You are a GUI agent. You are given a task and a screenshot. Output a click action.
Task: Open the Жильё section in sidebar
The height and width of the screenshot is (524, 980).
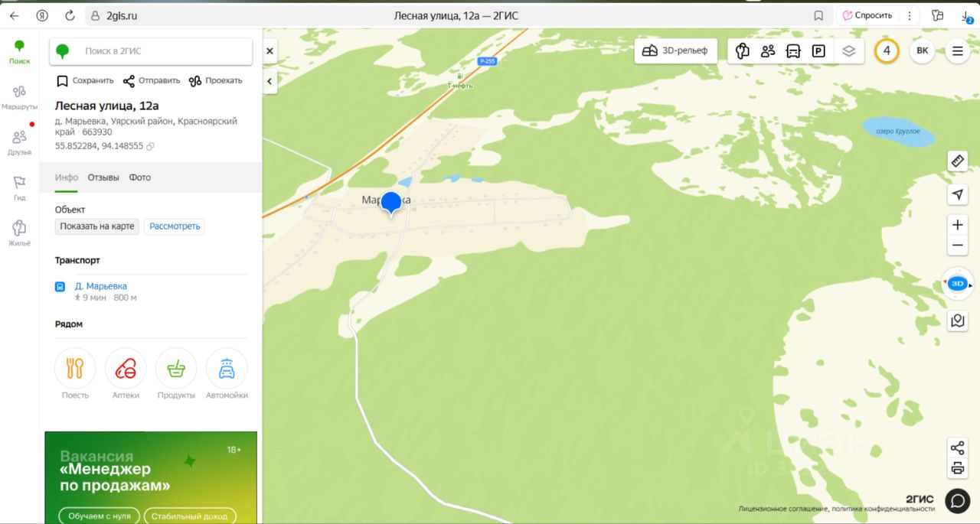[19, 233]
